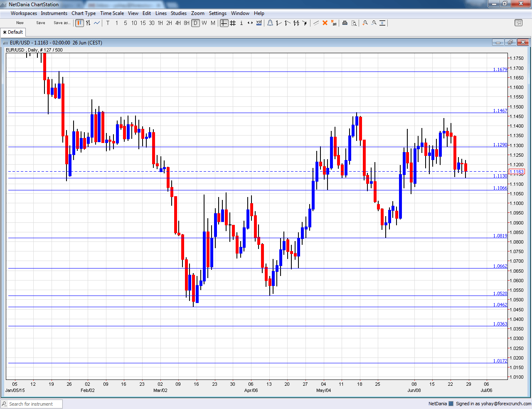Select the 2H time scale
This screenshot has height=409, width=532.
(x=169, y=23)
